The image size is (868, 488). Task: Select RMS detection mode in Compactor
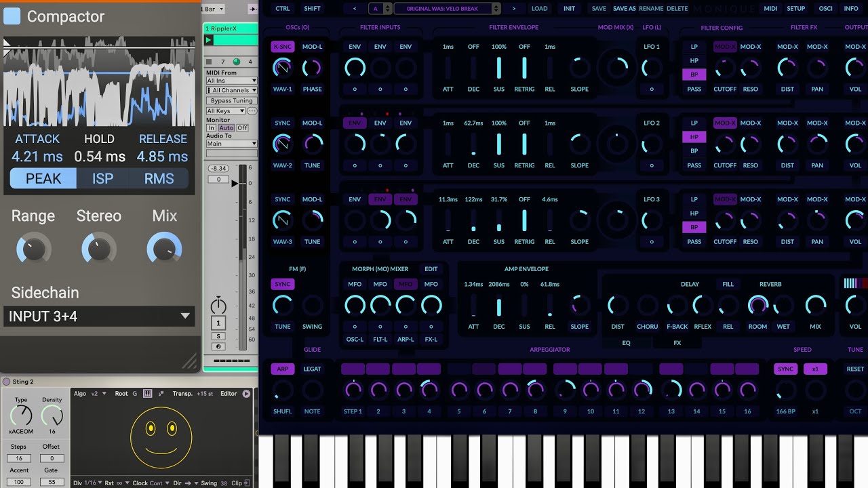[x=159, y=178]
